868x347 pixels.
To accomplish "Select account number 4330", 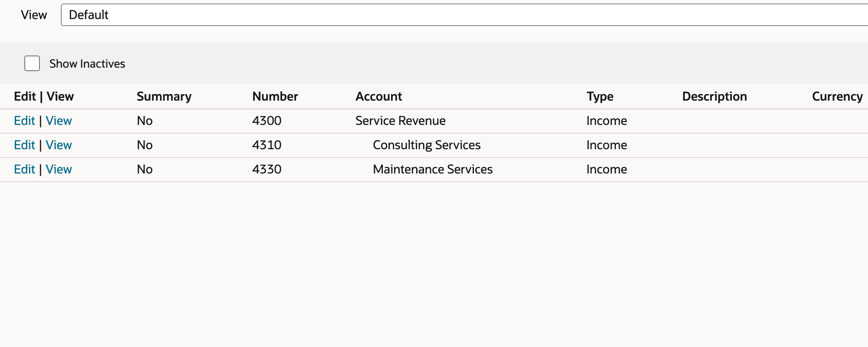I will pyautogui.click(x=267, y=169).
